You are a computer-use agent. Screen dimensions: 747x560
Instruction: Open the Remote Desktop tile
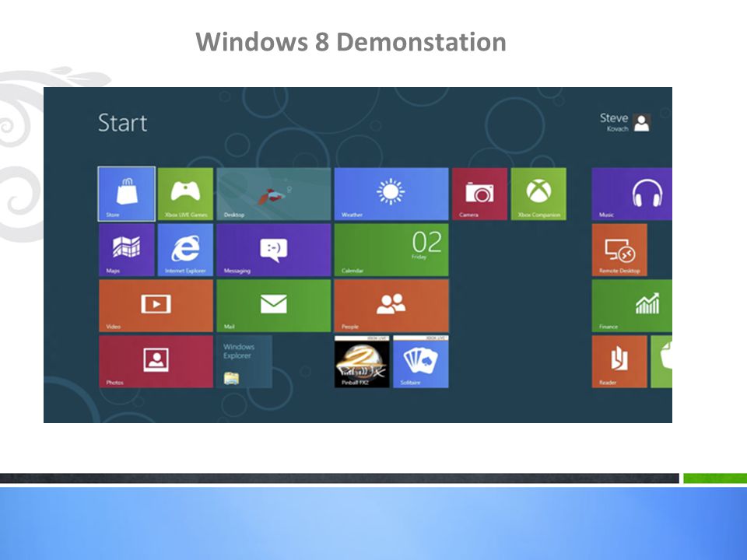coord(619,250)
